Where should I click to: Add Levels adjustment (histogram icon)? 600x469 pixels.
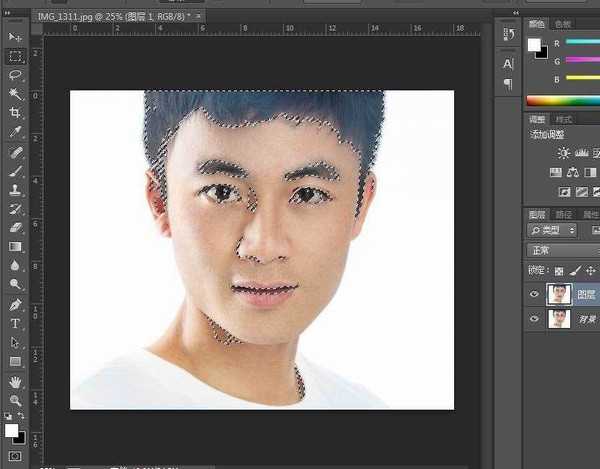coord(582,153)
